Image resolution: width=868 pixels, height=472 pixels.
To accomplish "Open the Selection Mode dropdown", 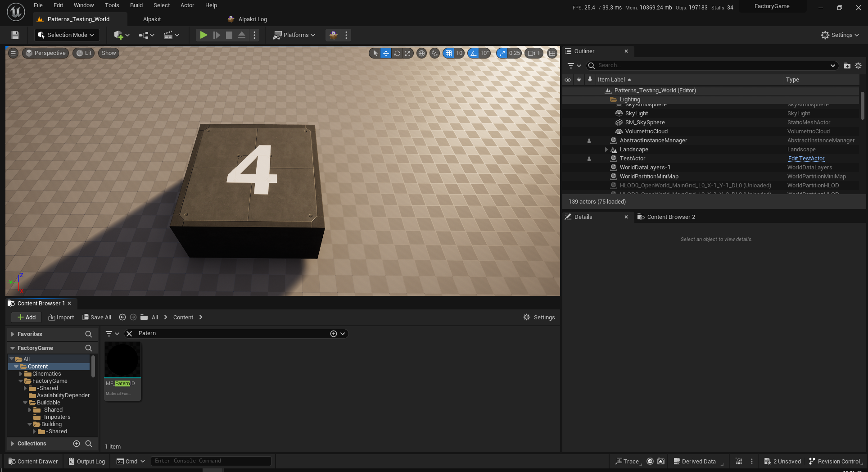I will 66,35.
